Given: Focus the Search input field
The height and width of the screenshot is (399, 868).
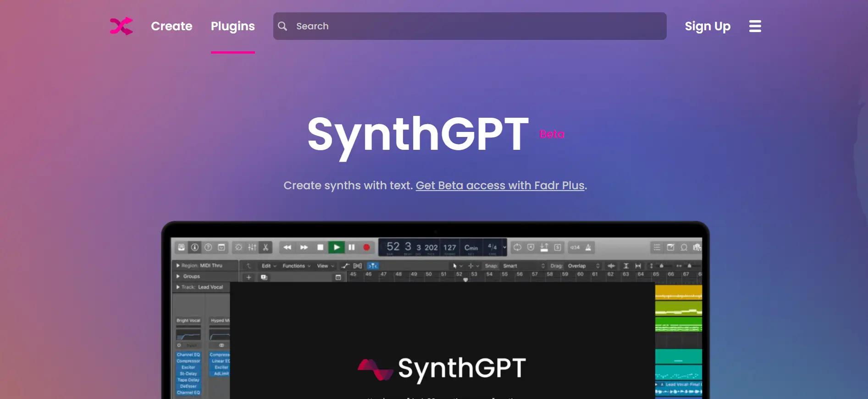Looking at the screenshot, I should point(470,26).
